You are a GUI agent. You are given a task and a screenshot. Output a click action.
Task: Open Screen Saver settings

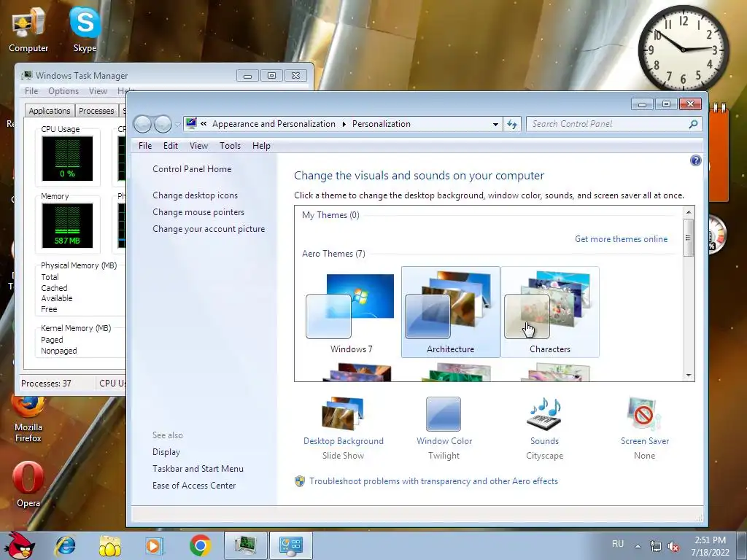click(645, 429)
